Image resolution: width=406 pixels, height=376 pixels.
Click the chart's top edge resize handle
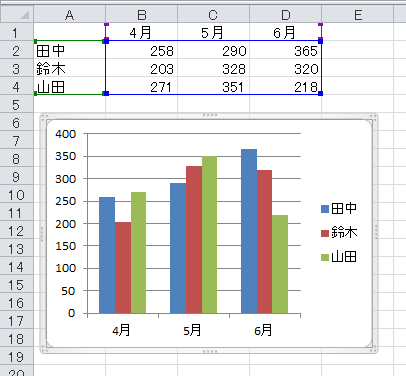210,115
